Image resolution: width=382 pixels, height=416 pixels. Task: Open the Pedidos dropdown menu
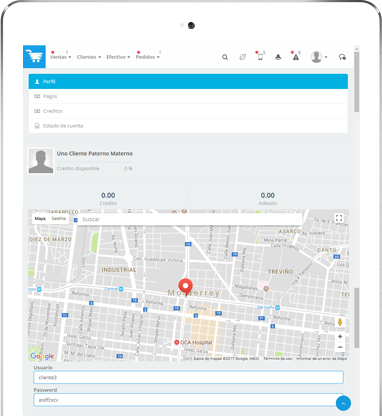[x=147, y=57]
